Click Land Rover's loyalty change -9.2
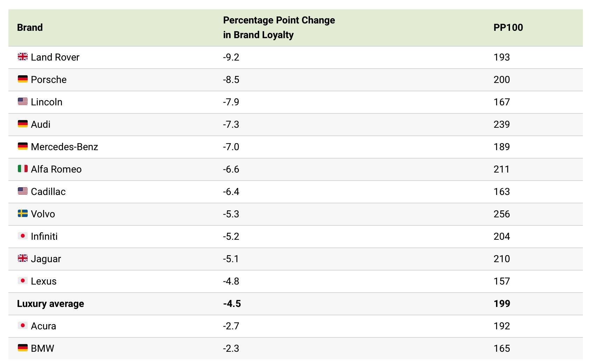 click(231, 57)
